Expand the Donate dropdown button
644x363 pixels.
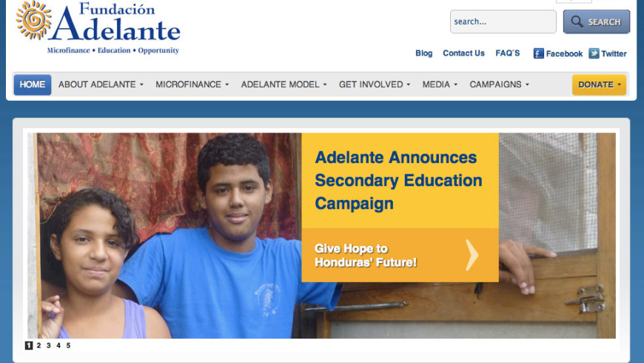click(600, 84)
